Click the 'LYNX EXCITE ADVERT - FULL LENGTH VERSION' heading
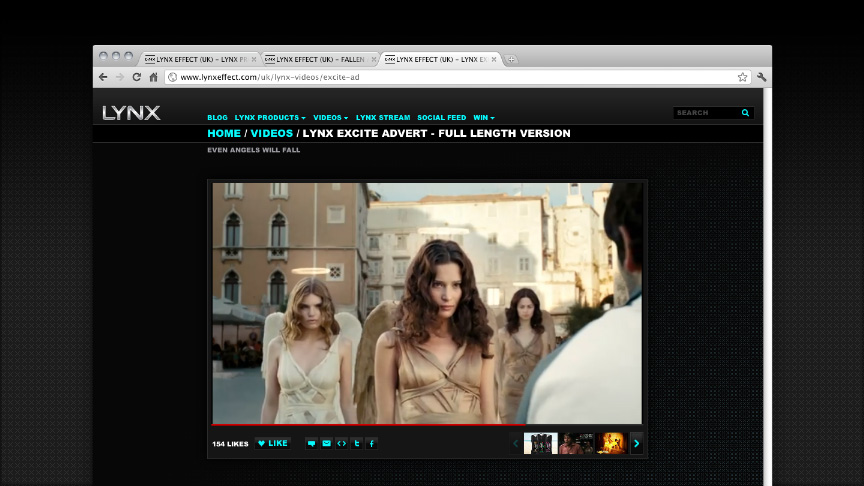This screenshot has height=486, width=864. pyautogui.click(x=436, y=133)
